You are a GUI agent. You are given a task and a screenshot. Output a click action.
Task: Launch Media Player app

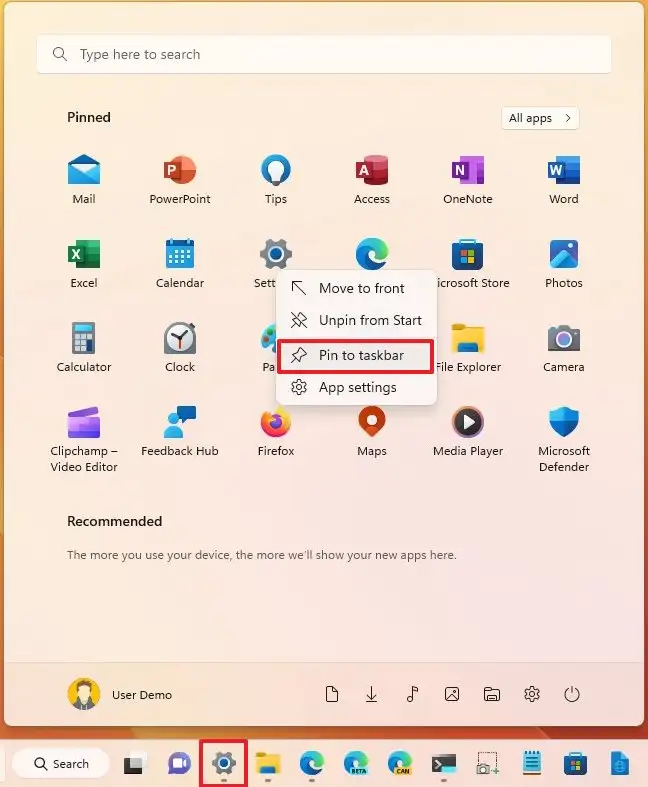click(467, 432)
